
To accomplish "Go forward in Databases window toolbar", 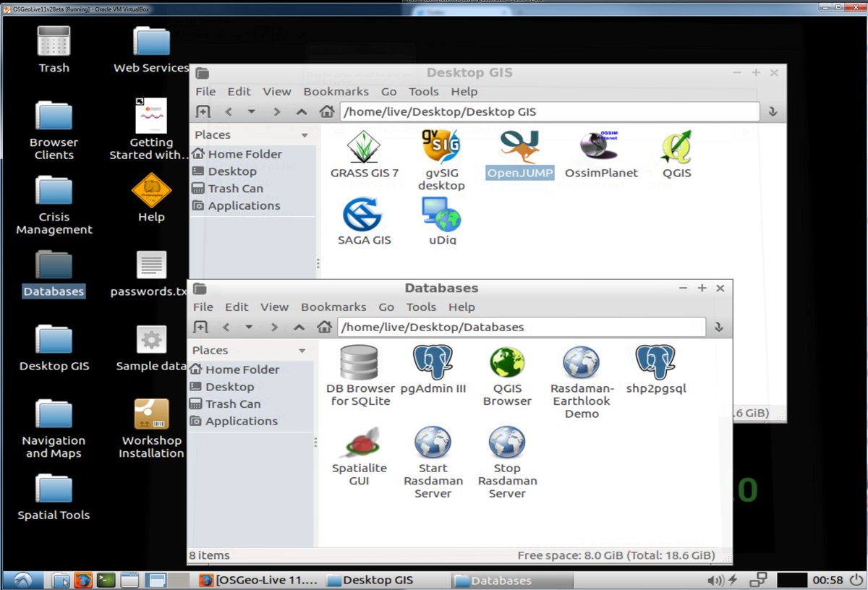I will coord(274,327).
